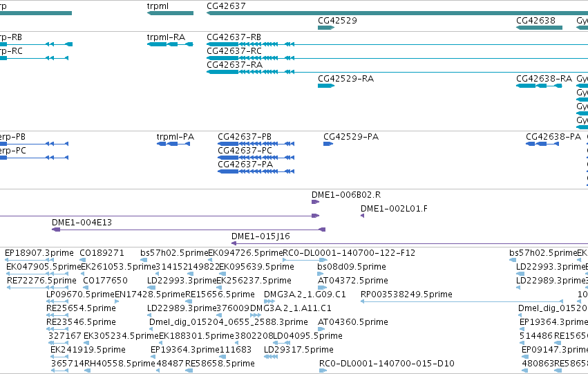The width and height of the screenshot is (588, 374).
Task: Click the EK095639.5prime EST label
Action: click(256, 267)
